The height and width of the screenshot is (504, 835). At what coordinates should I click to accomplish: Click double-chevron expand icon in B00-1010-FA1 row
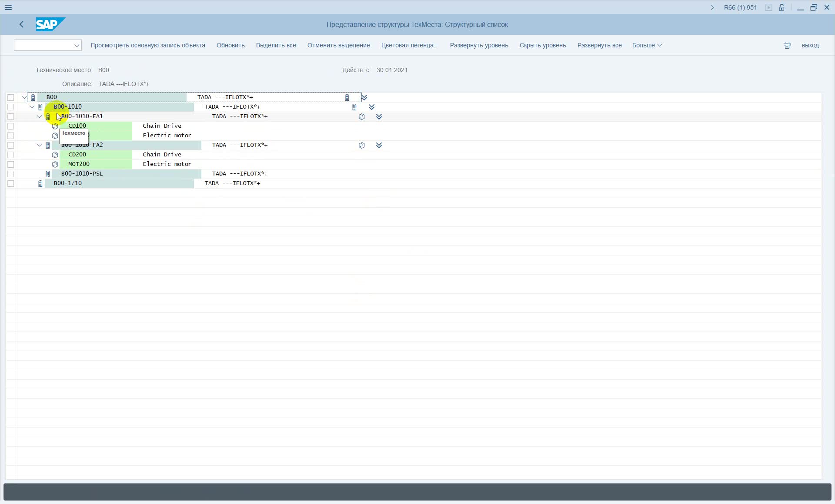[x=379, y=116]
